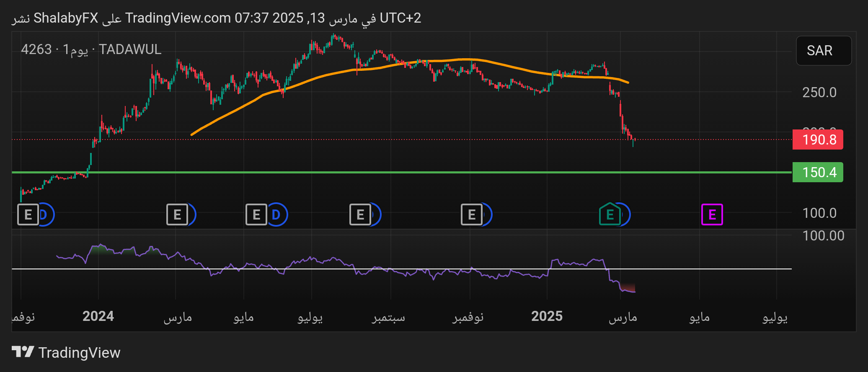Click the magenta upcoming earnings E marker
The width and height of the screenshot is (868, 372).
pos(712,214)
